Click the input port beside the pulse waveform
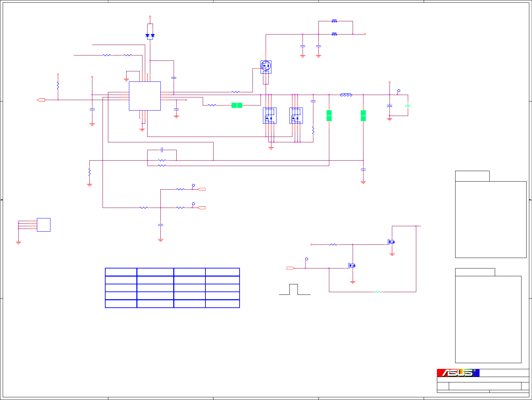The width and height of the screenshot is (532, 400). click(291, 268)
